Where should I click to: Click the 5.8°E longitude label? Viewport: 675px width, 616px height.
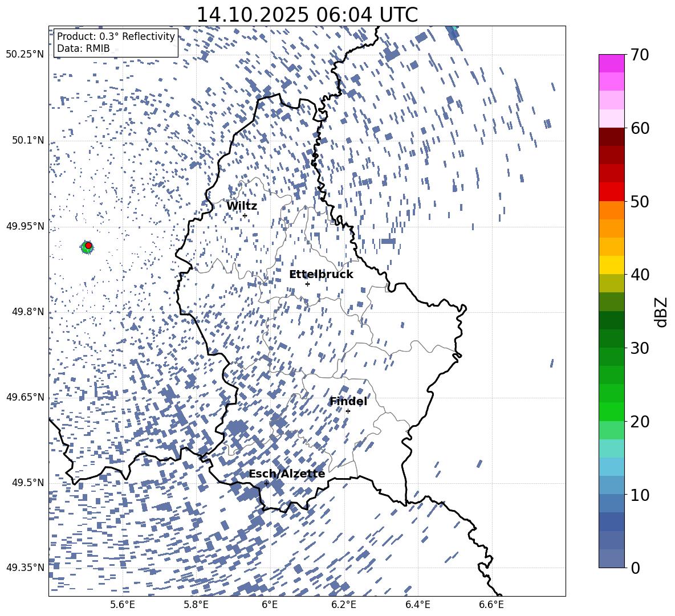coord(197,605)
